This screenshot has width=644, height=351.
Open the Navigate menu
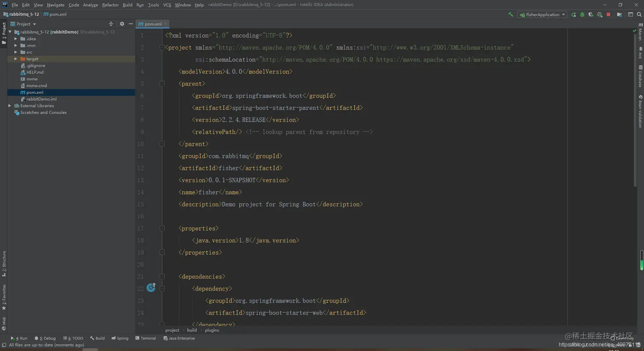[x=55, y=5]
